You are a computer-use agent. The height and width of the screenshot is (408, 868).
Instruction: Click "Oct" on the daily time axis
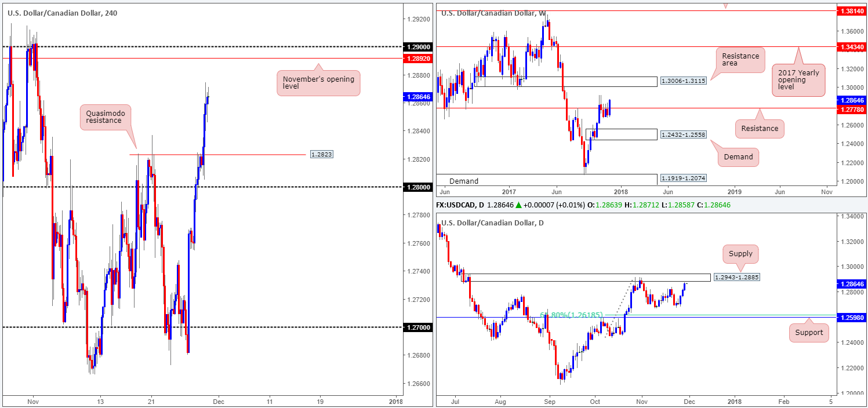coord(595,401)
